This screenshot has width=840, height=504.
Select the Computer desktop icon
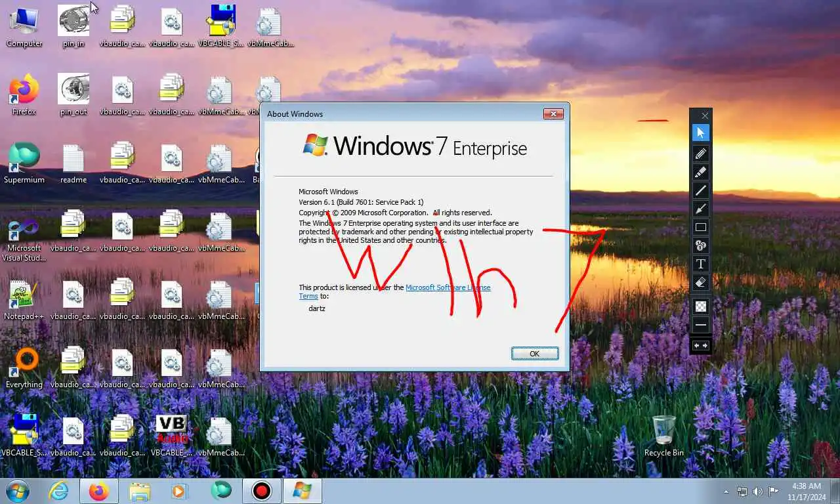[24, 27]
